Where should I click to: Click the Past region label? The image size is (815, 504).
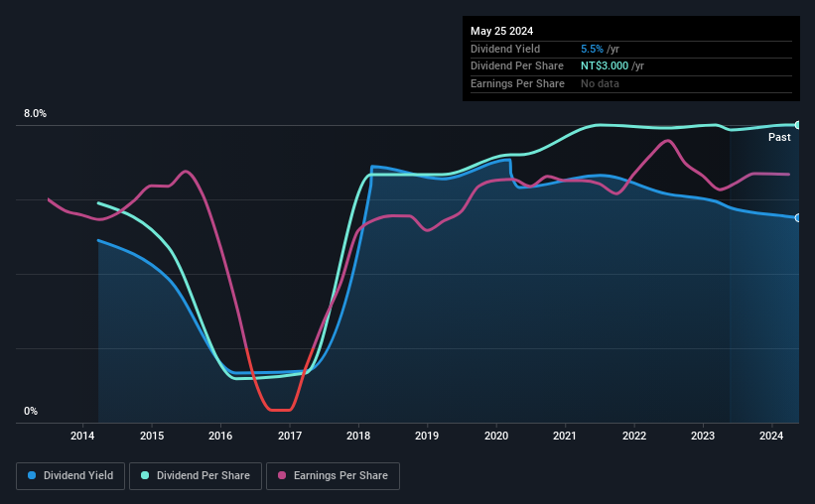pyautogui.click(x=779, y=137)
